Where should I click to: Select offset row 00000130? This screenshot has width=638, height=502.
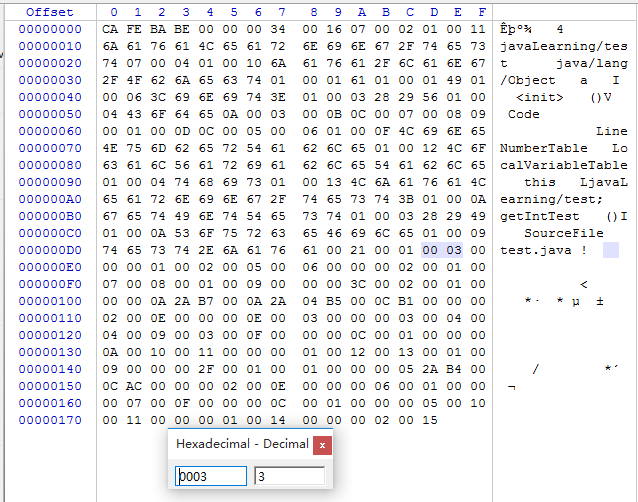(50, 352)
